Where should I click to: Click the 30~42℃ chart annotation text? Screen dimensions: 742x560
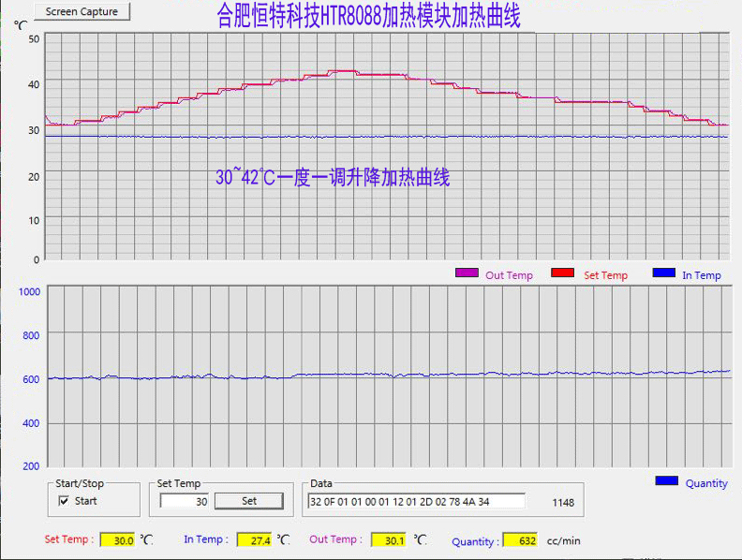(x=333, y=178)
